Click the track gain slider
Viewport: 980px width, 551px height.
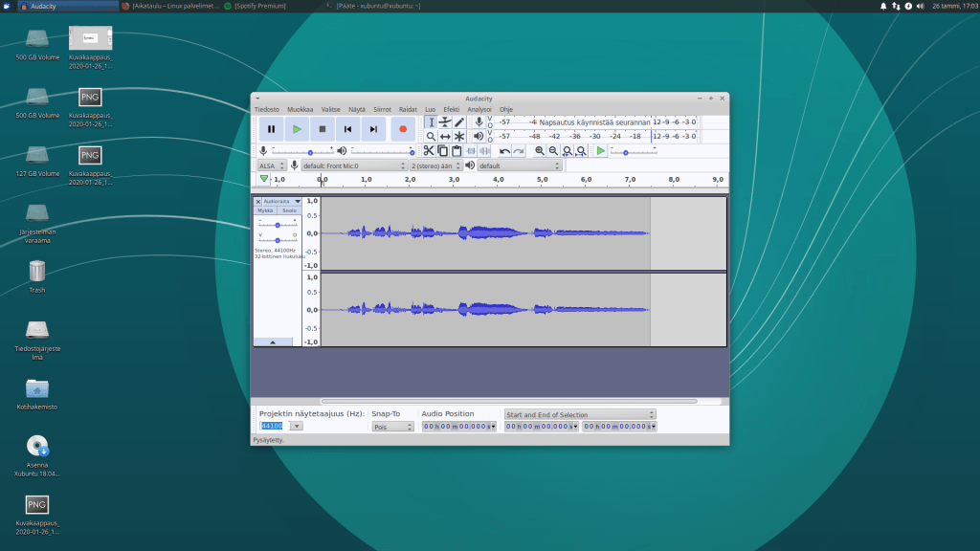pos(278,223)
